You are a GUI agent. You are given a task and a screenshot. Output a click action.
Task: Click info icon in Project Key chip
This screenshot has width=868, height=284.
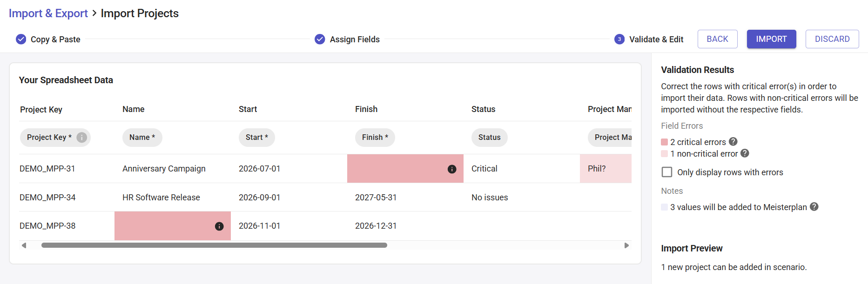[81, 138]
